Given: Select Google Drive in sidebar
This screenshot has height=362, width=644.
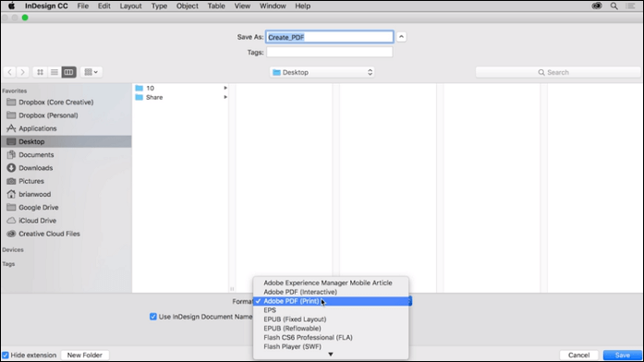Looking at the screenshot, I should pos(67,207).
